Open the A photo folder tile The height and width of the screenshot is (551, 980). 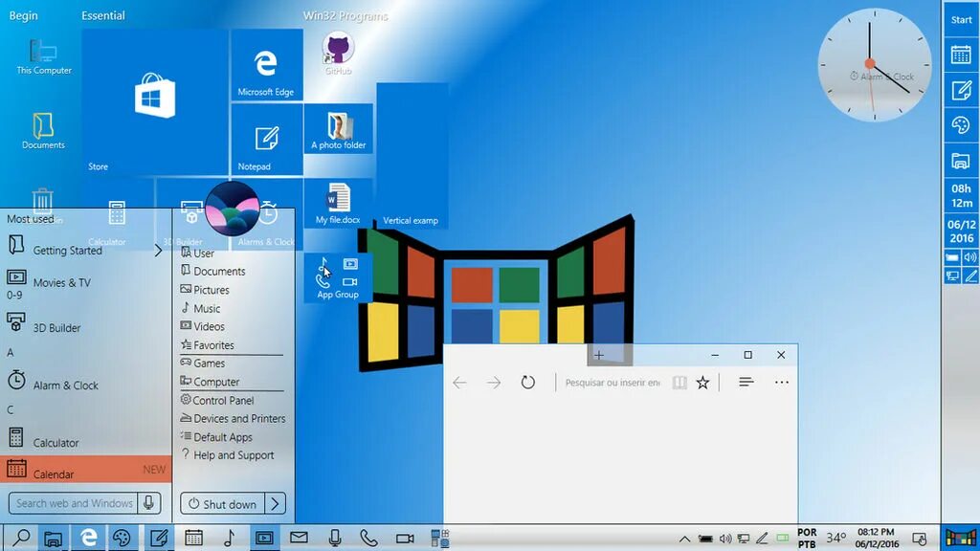tap(338, 129)
